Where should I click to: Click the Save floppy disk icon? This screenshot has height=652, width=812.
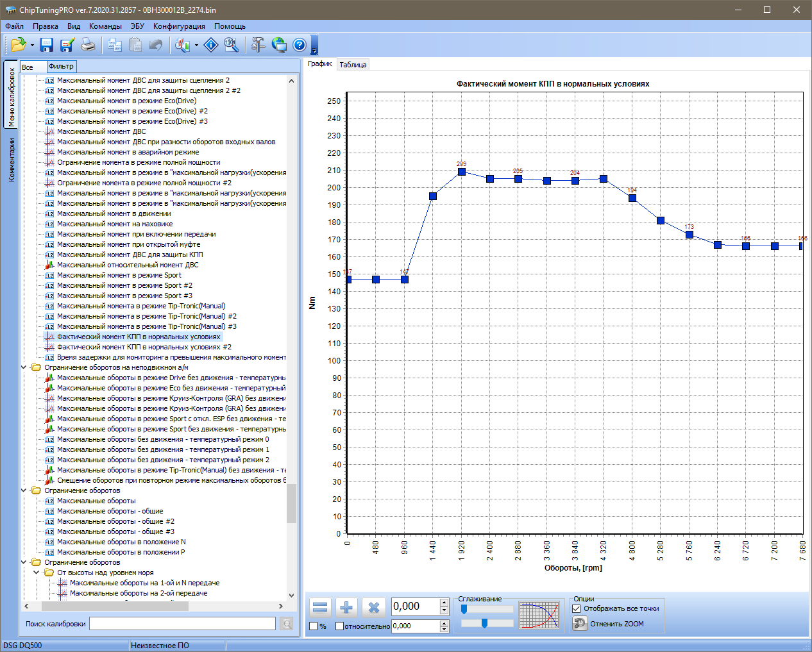46,45
